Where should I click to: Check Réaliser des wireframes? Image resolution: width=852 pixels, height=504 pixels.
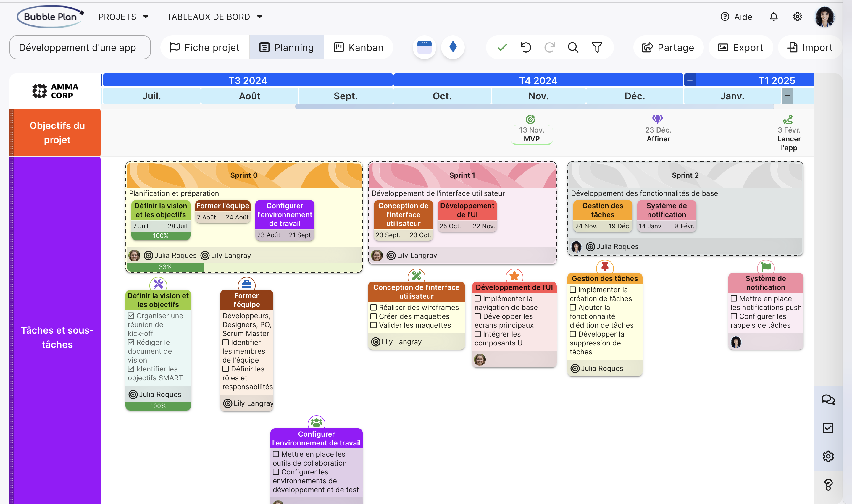click(x=374, y=307)
